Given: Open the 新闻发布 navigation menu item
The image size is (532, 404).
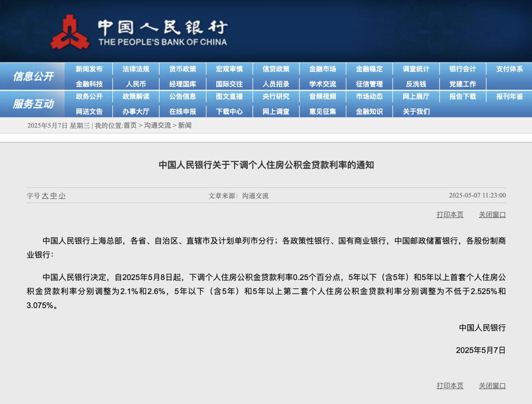Looking at the screenshot, I should coord(90,69).
